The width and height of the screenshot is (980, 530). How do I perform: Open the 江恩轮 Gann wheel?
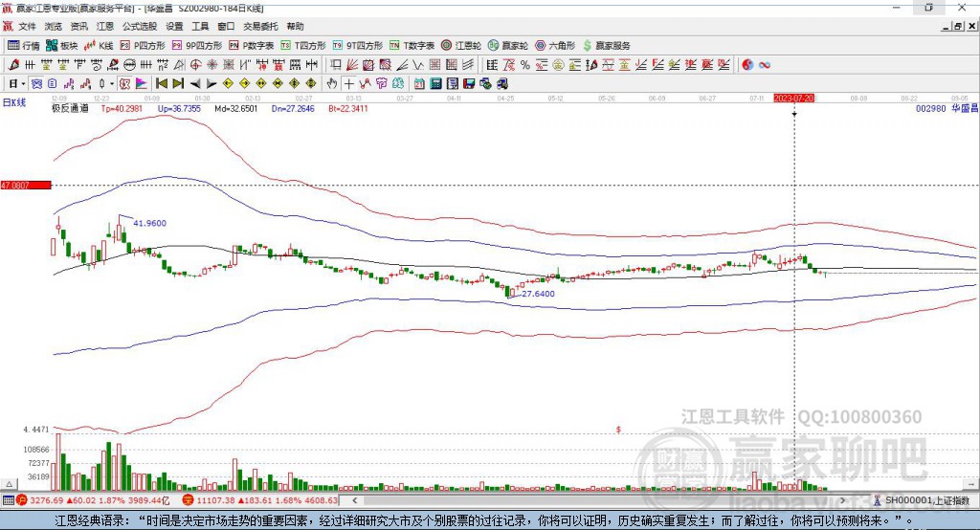[x=461, y=46]
